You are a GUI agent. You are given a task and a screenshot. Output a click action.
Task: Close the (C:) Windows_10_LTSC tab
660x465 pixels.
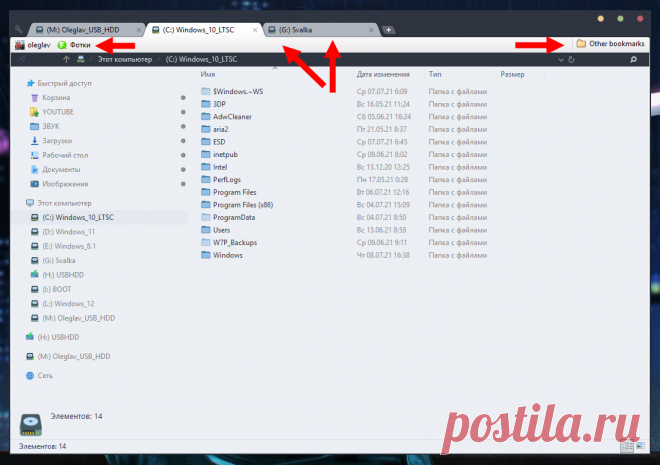click(255, 30)
